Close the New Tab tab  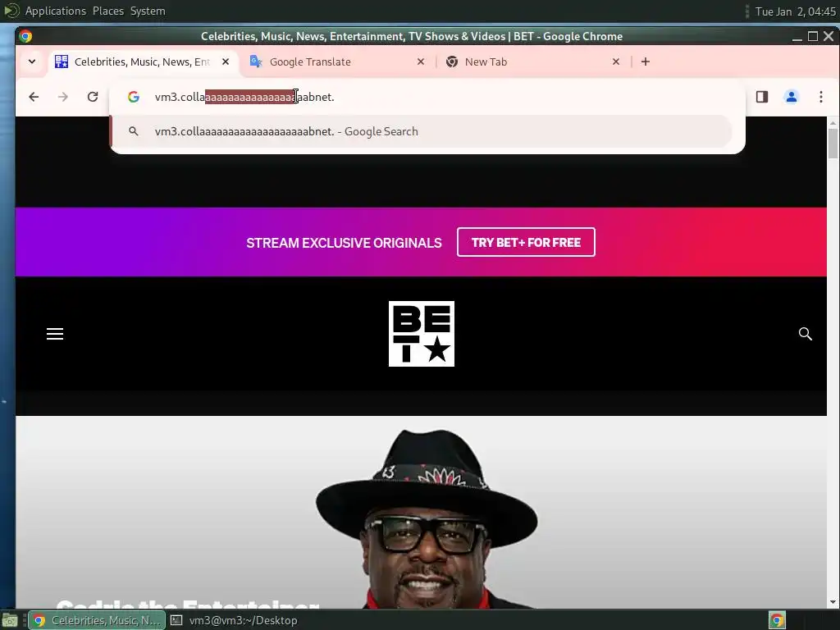point(616,62)
